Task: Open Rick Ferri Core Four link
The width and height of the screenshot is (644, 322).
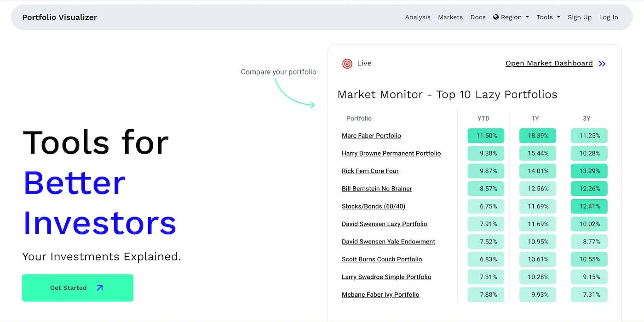Action: [370, 171]
